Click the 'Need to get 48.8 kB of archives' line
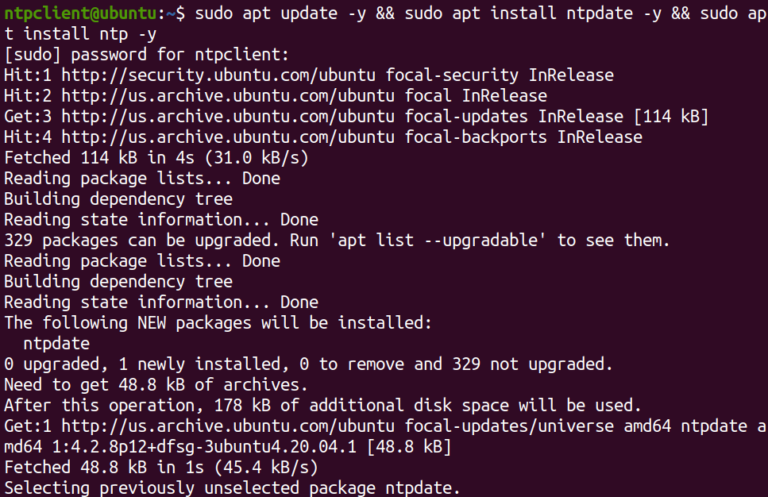The width and height of the screenshot is (768, 497). (x=156, y=385)
